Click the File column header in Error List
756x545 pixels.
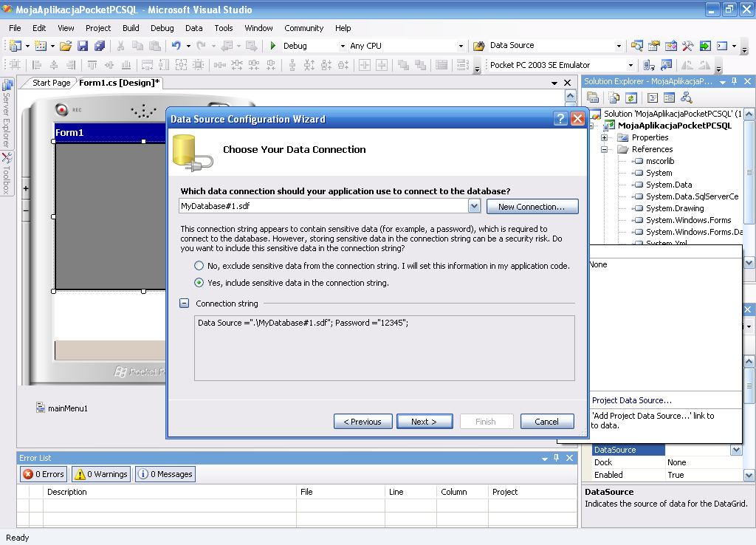tap(340, 492)
